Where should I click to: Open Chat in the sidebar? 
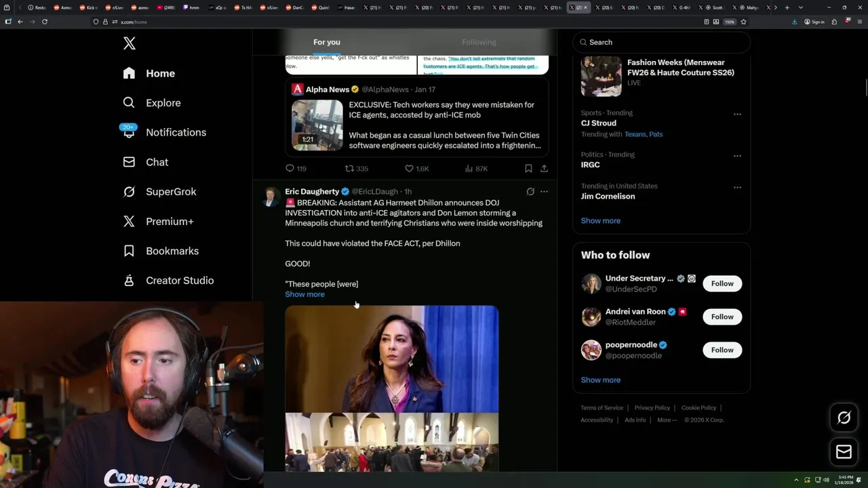[146, 162]
